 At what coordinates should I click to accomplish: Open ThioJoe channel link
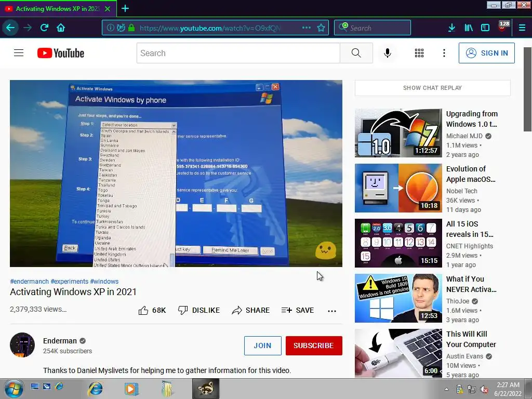pos(458,301)
